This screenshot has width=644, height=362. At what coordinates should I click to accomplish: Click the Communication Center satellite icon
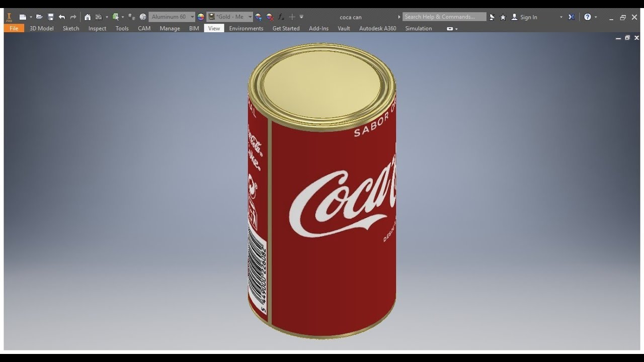click(x=492, y=17)
